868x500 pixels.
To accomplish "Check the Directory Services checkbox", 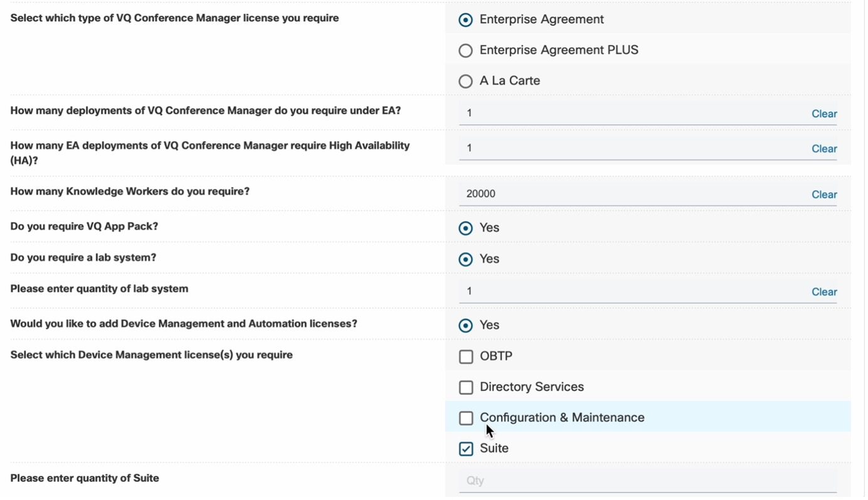I will pos(467,388).
